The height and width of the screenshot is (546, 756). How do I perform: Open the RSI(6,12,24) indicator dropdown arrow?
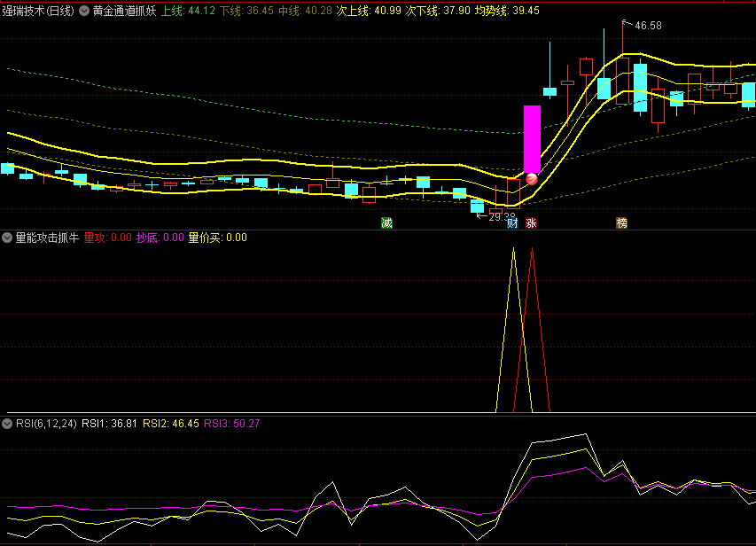(7, 424)
